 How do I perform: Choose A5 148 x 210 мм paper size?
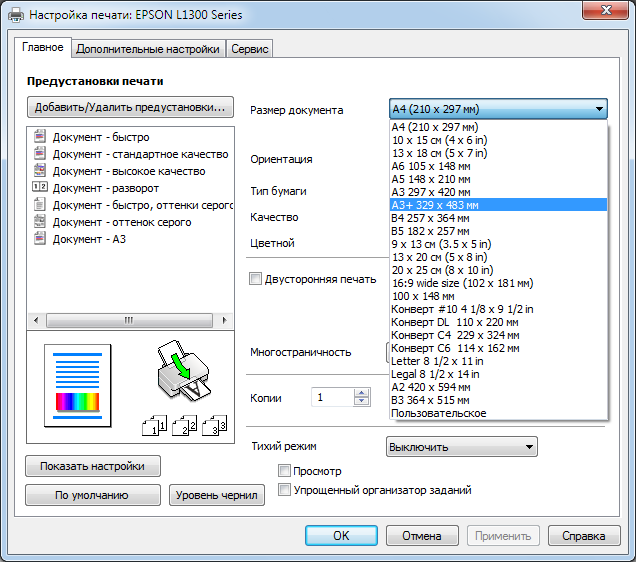pyautogui.click(x=498, y=179)
